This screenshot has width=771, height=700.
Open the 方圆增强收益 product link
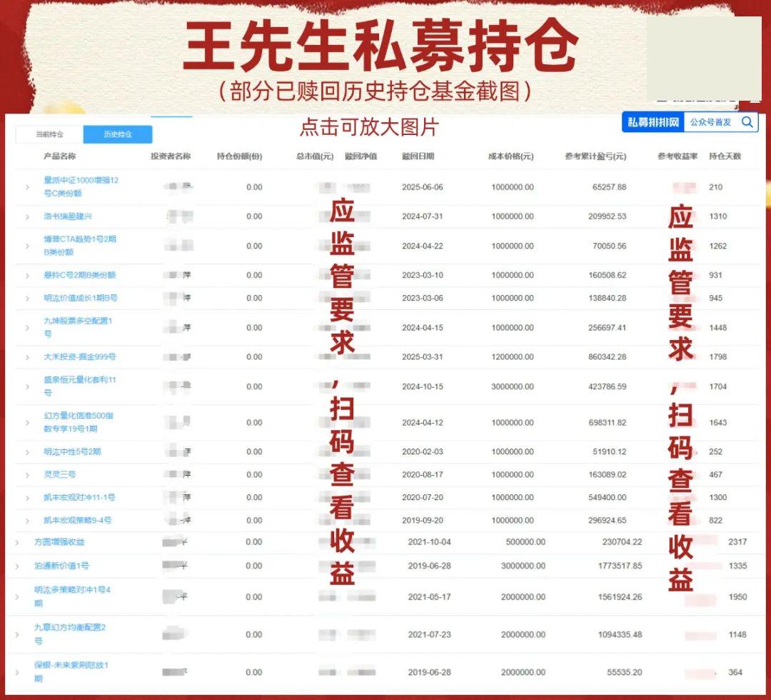(x=59, y=542)
